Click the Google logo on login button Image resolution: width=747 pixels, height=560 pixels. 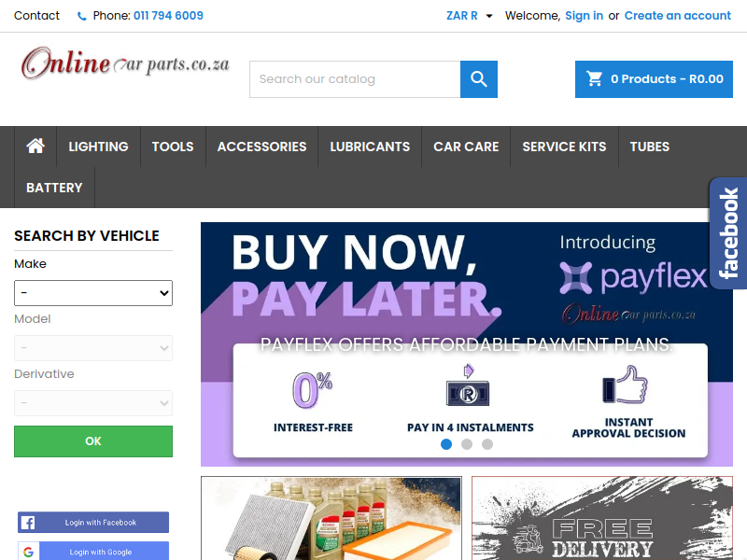click(x=28, y=552)
